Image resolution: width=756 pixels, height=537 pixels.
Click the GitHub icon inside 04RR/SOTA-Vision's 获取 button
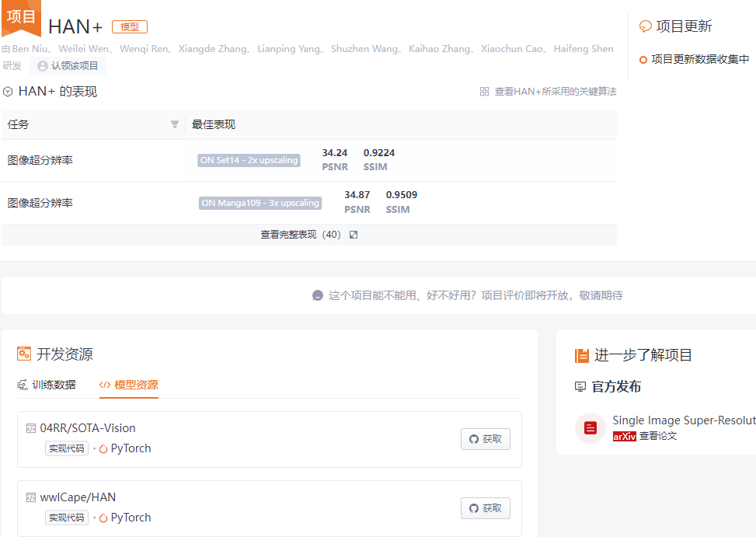[x=474, y=438]
